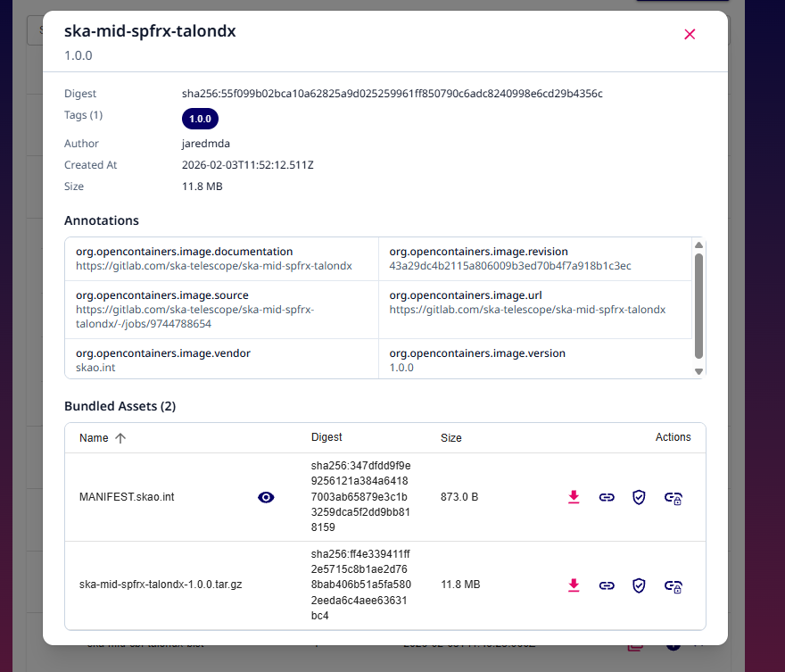Sort assets by Name column arrow
The height and width of the screenshot is (672, 785).
pyautogui.click(x=120, y=438)
